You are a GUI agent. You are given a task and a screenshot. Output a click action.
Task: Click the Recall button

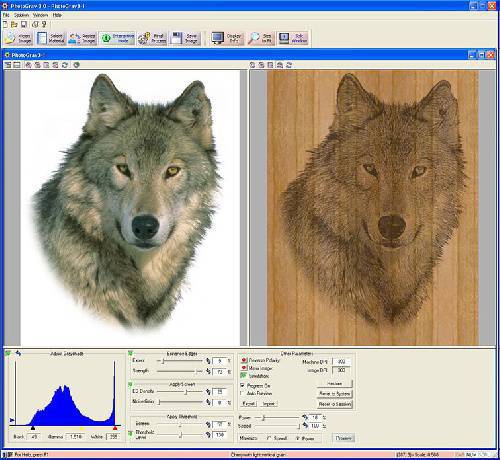(249, 404)
